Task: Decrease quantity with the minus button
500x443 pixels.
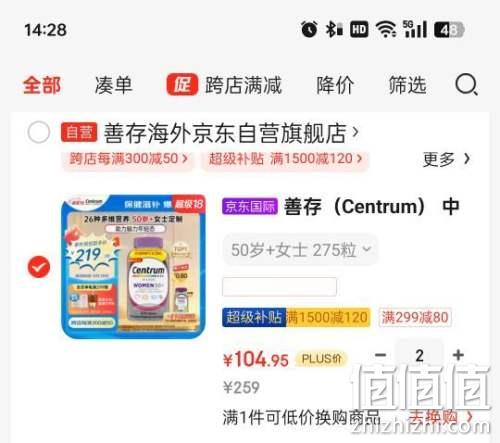Action: (x=380, y=355)
